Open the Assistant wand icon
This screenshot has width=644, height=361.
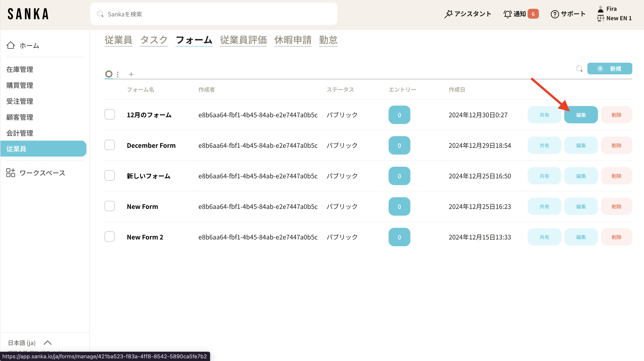click(448, 14)
